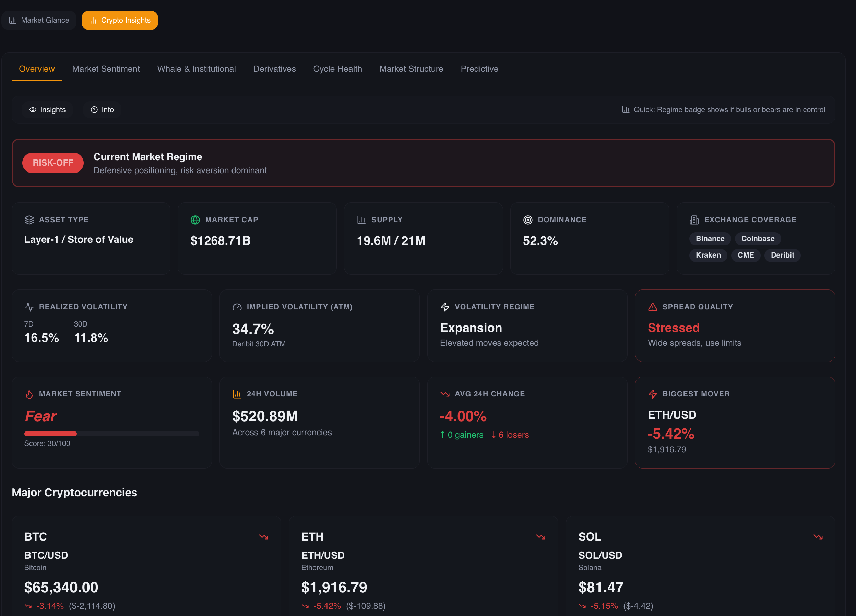Click the Coinbase exchange coverage chip
Screen dimensions: 856x616
[x=758, y=239]
